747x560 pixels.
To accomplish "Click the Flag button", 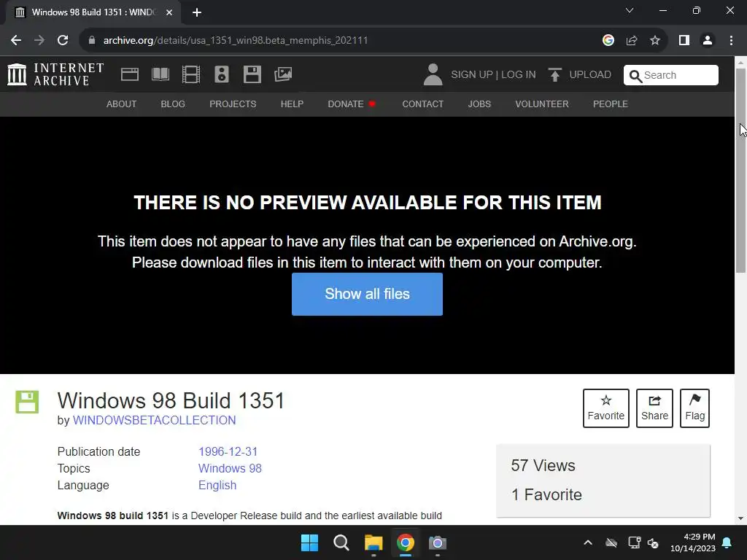I will 694,408.
